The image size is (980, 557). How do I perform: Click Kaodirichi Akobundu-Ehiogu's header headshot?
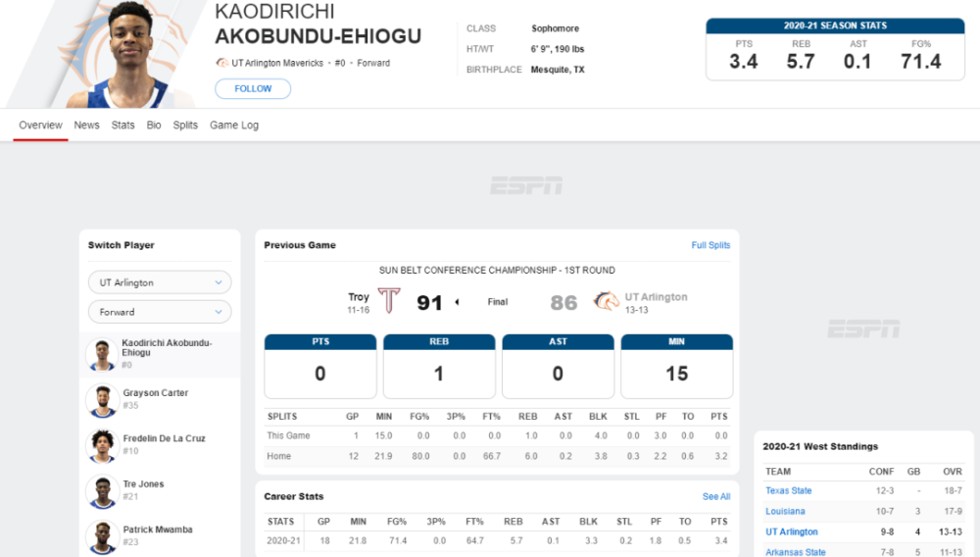tap(130, 54)
